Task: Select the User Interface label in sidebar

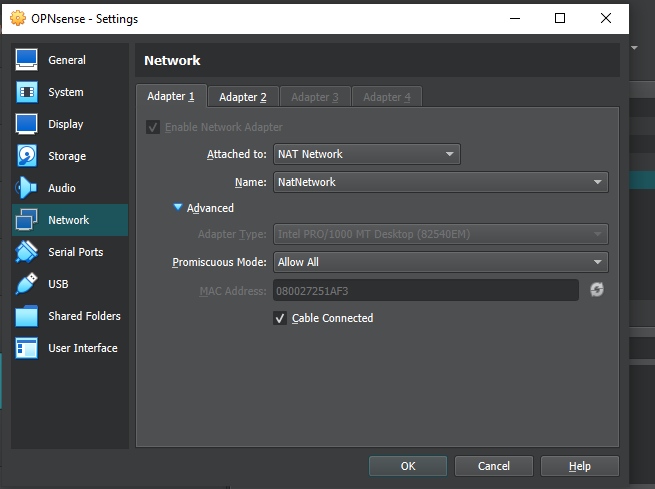Action: (83, 348)
